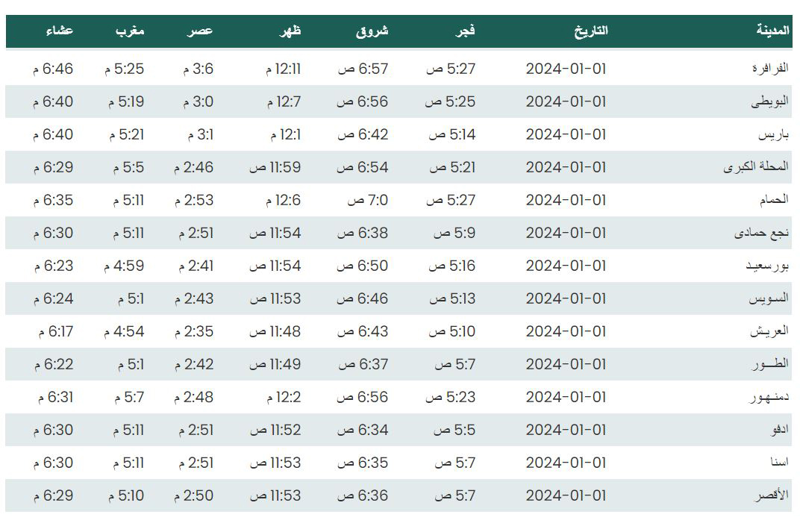Select the باريس city name
The image size is (803, 532).
(773, 134)
